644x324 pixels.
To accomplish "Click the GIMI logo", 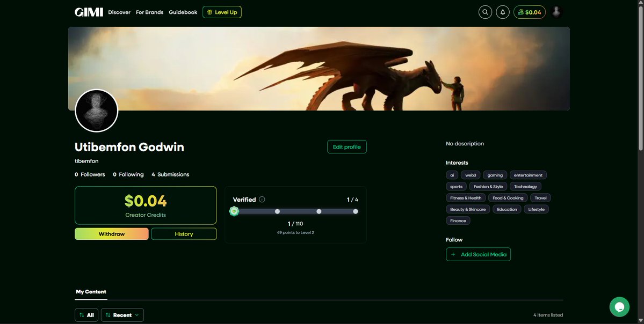I will tap(89, 12).
